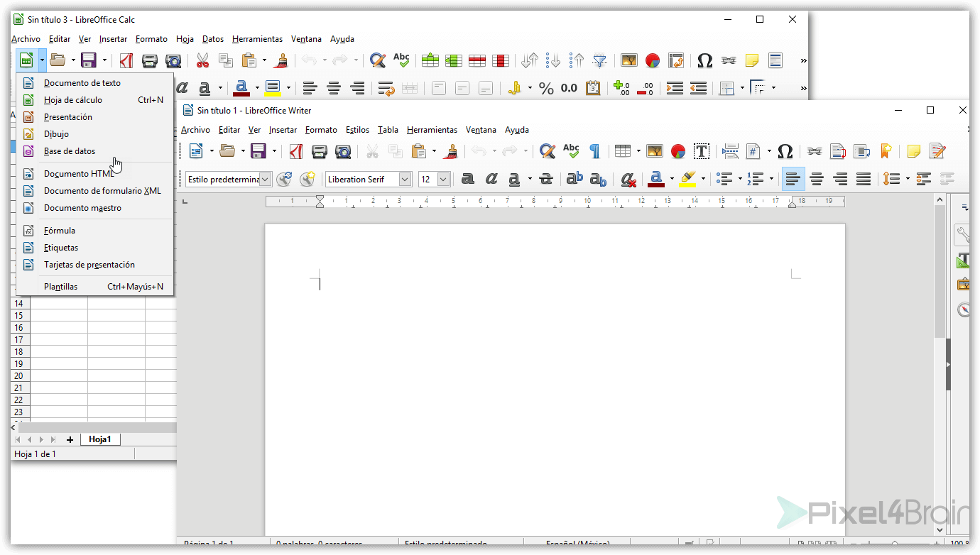Toggle Bold in Writer formatting toolbar
Viewport: 980px width, 555px height.
point(468,180)
